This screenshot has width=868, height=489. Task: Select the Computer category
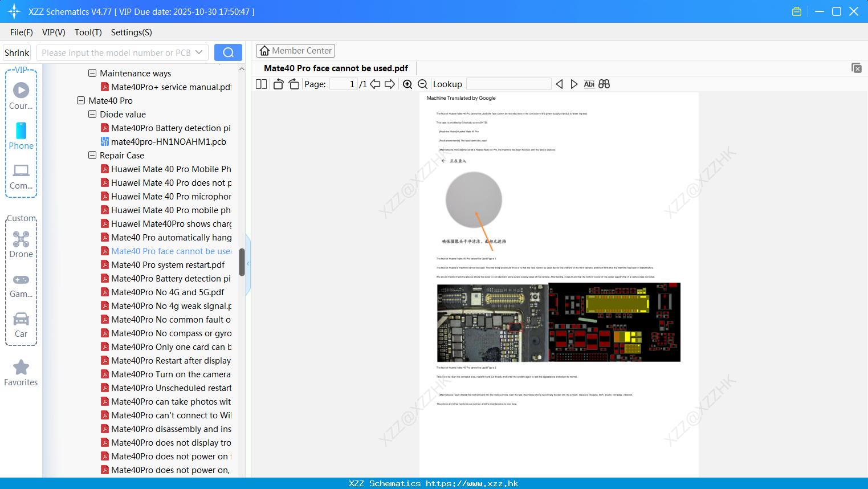tap(21, 176)
